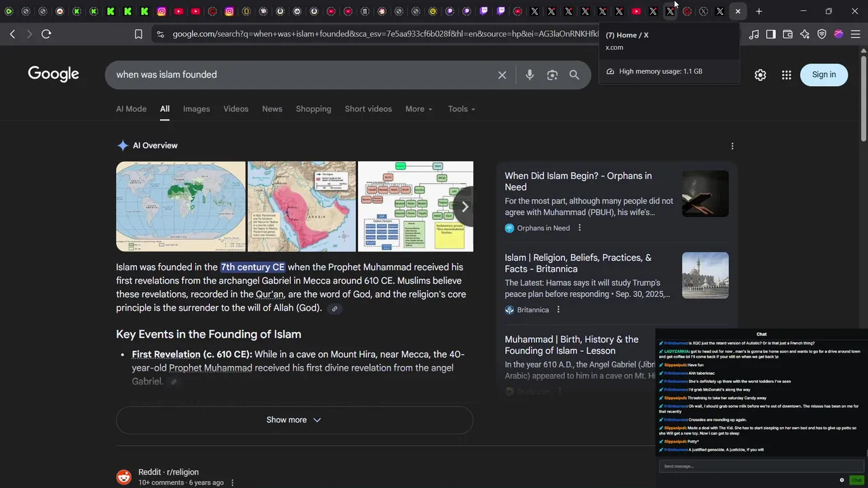Viewport: 868px width, 488px height.
Task: Open the Reddit r/religion result
Action: (168, 472)
